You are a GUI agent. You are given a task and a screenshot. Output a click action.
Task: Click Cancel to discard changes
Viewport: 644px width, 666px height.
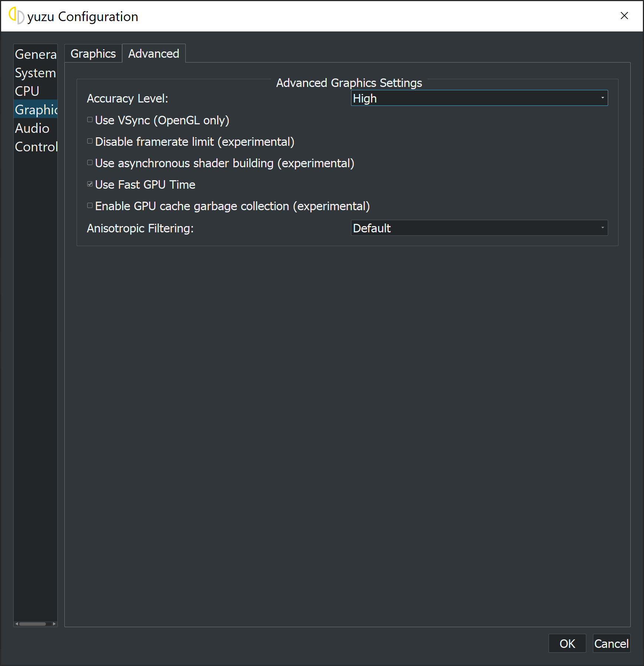[x=611, y=643]
